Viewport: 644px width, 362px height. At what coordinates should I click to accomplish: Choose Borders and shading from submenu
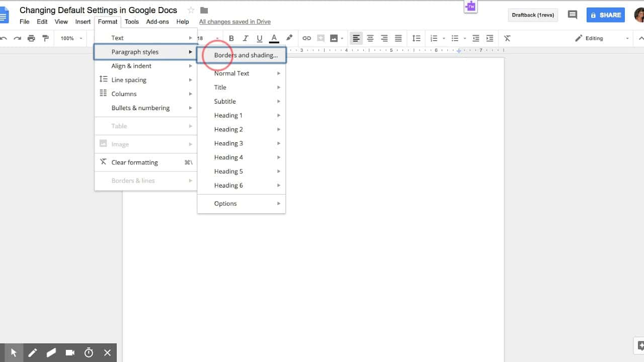(x=242, y=55)
